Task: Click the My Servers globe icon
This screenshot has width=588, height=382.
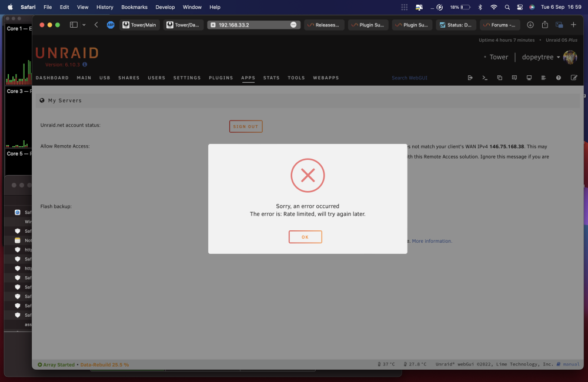Action: 42,100
